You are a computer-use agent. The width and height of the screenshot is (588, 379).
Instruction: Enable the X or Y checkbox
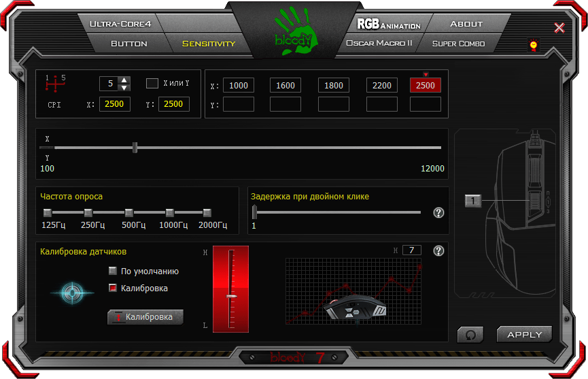(152, 83)
